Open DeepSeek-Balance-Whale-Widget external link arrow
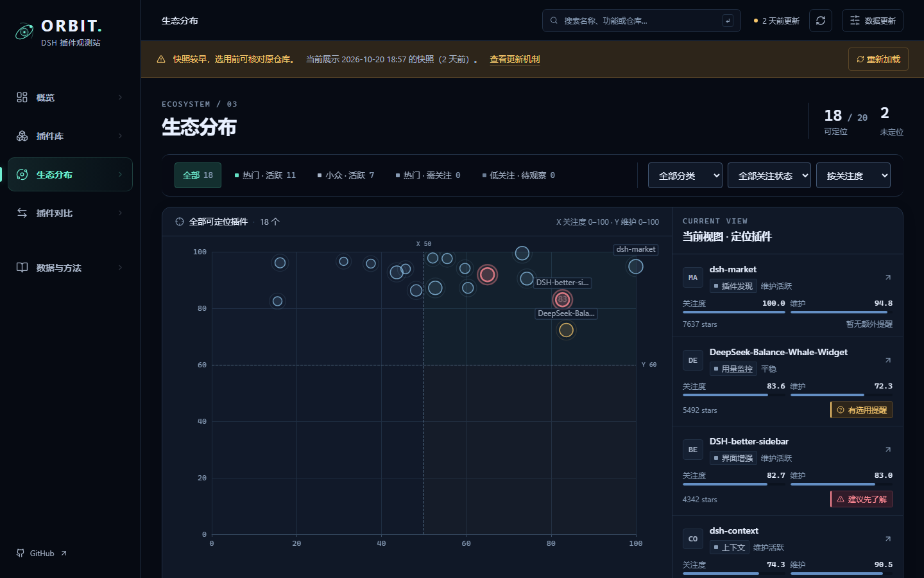Image resolution: width=924 pixels, height=578 pixels. point(888,360)
